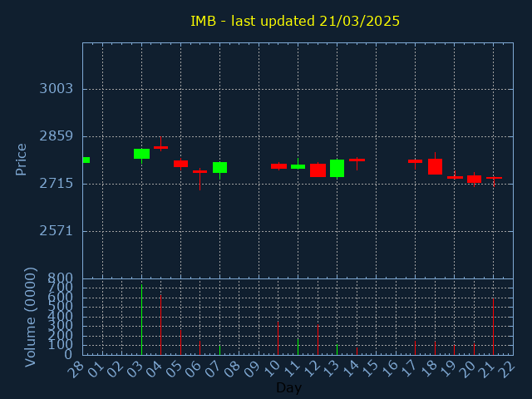532x399 pixels.
Task: Click the red candlestick on day 10
Action: (x=279, y=166)
